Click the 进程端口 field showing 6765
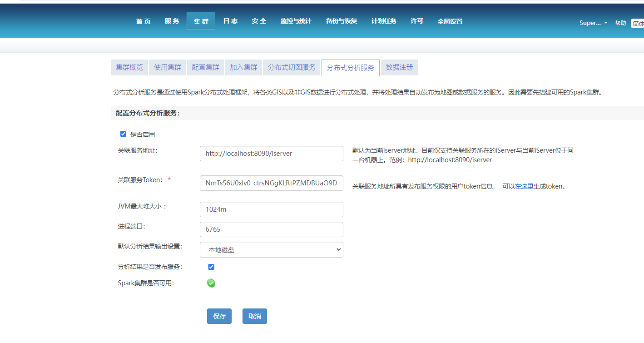Viewport: 644px width, 343px height. (272, 229)
